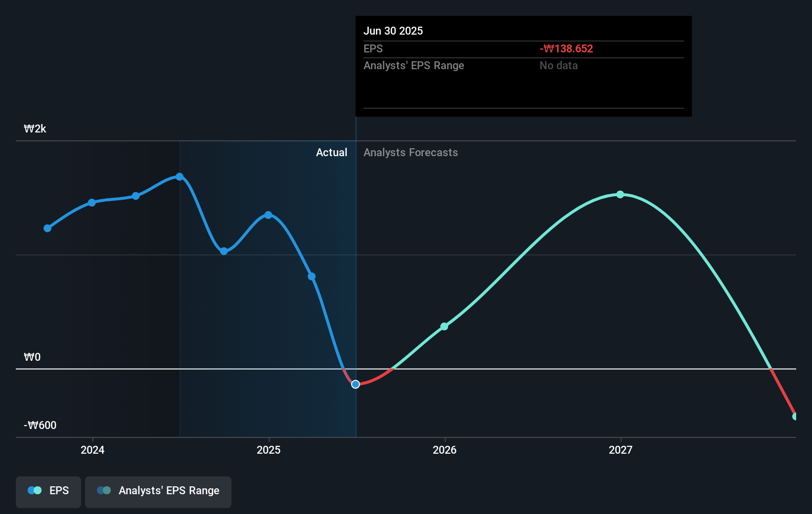Screen dimensions: 812x514
Task: Click the red EPS value in tooltip
Action: (x=566, y=48)
